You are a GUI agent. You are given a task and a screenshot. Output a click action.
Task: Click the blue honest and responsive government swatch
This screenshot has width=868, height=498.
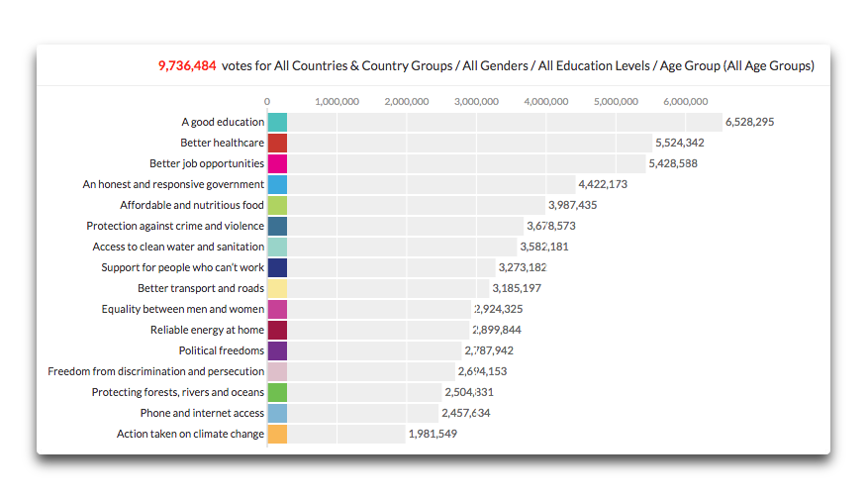277,184
